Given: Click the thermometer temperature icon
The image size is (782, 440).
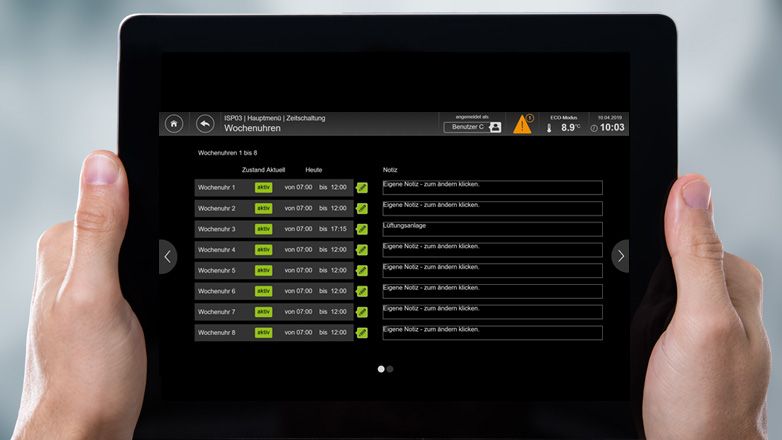Looking at the screenshot, I should (x=548, y=127).
